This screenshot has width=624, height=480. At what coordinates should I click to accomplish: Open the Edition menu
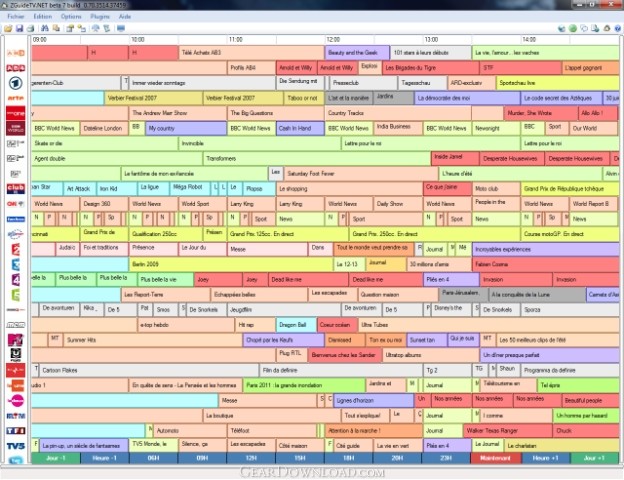pos(43,16)
